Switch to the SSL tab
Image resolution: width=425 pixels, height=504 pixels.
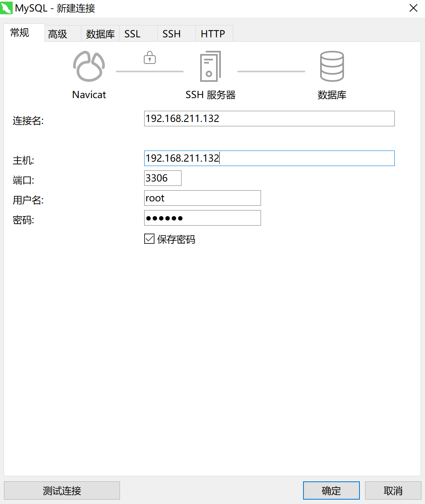pyautogui.click(x=138, y=34)
